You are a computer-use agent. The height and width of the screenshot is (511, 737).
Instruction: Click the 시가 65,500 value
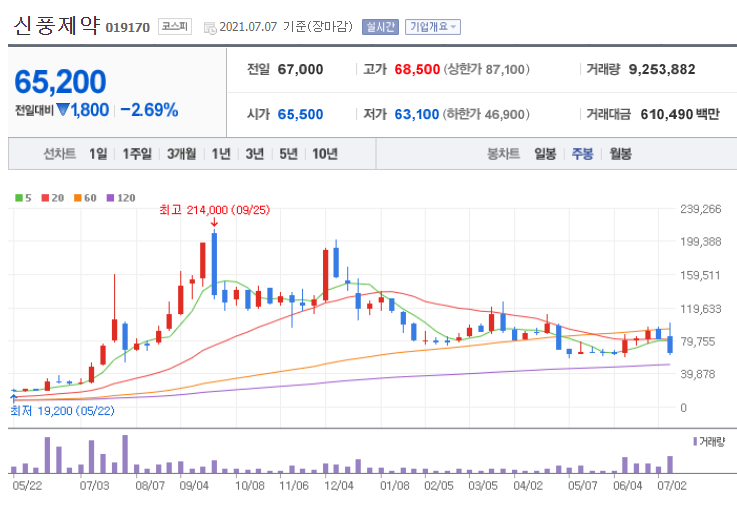pyautogui.click(x=300, y=114)
